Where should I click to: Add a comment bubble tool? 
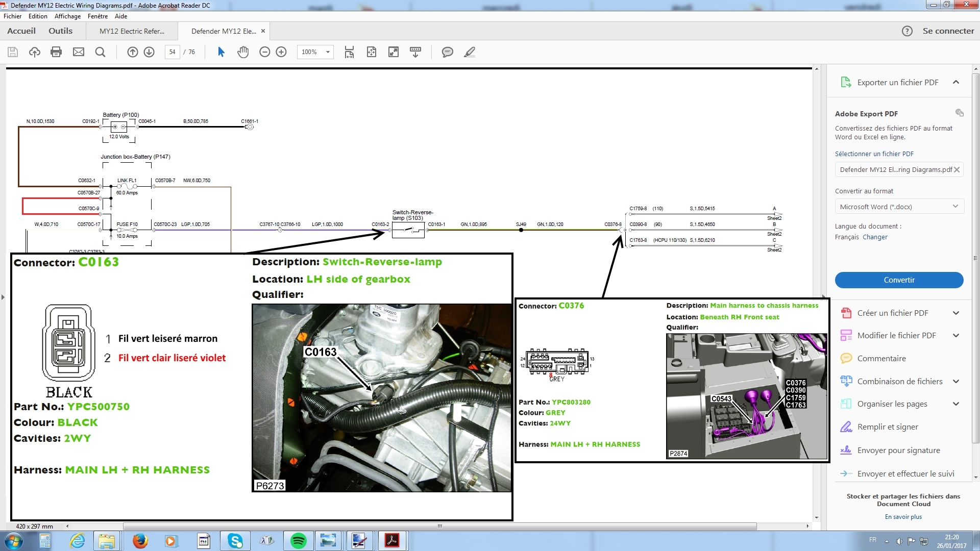(447, 52)
